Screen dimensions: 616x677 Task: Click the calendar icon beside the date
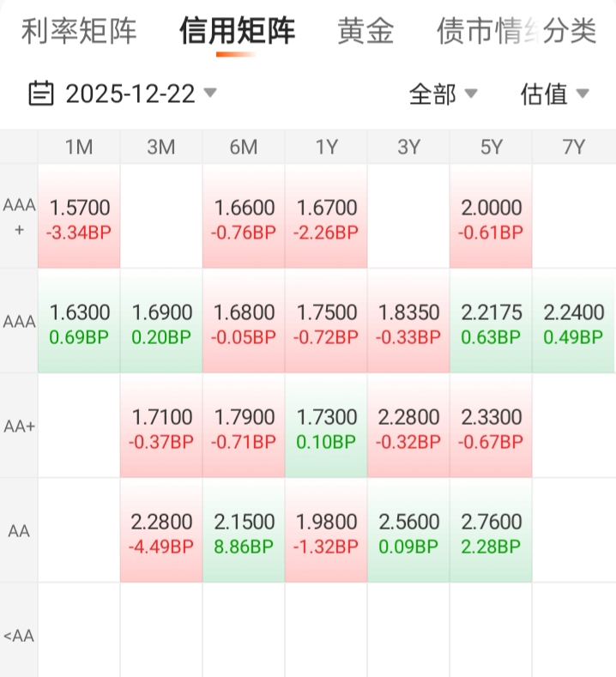[41, 93]
